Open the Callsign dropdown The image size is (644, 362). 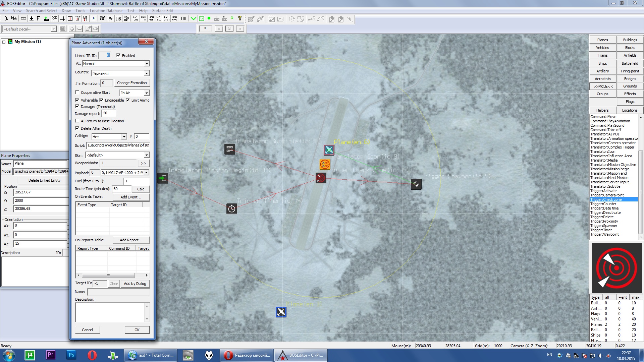pyautogui.click(x=124, y=137)
